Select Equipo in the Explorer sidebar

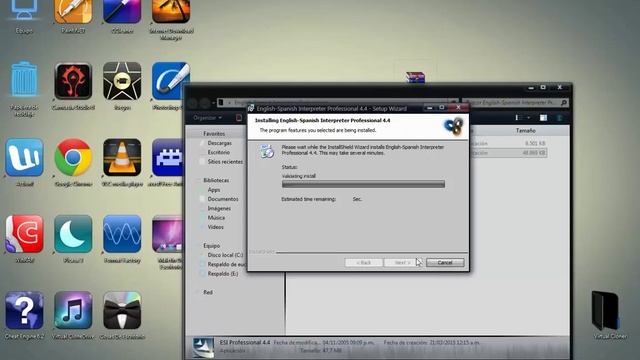(211, 246)
